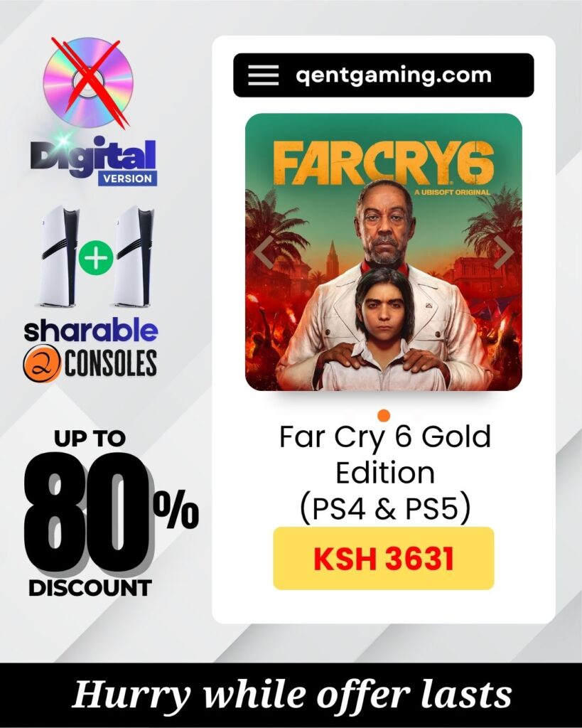582x728 pixels.
Task: Click the sharable consoles text
Action: 90,348
